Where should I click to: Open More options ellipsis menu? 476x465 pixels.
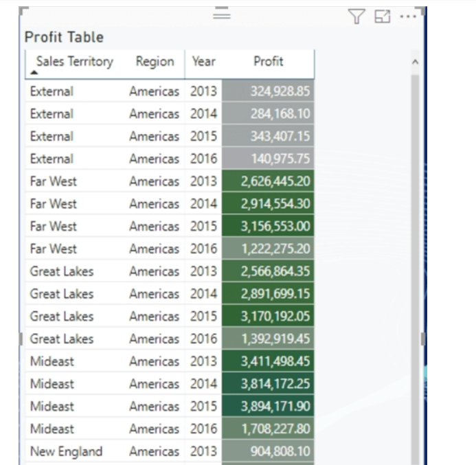pos(408,16)
